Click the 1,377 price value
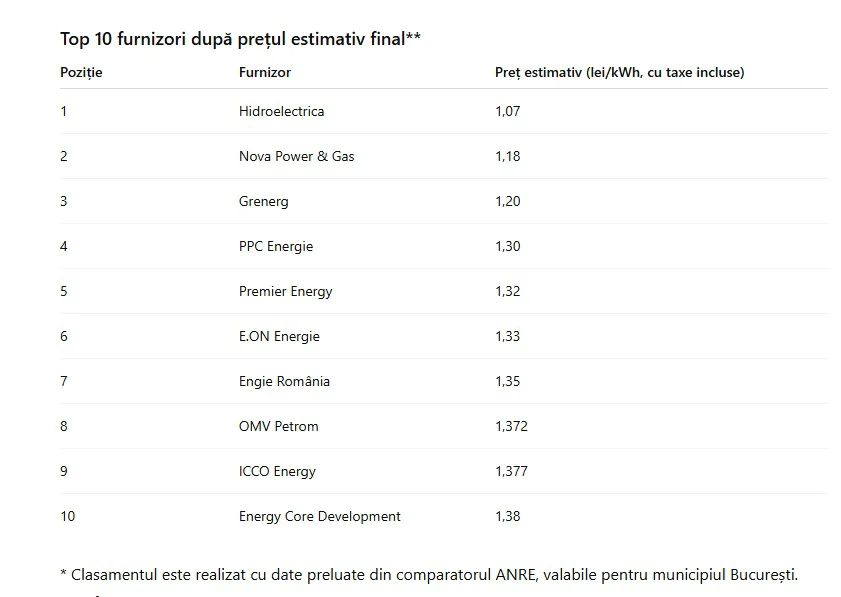 pyautogui.click(x=511, y=471)
